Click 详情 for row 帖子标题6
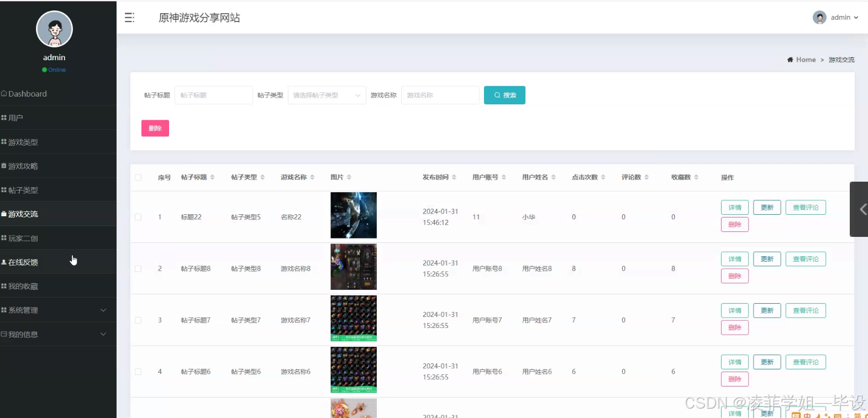The height and width of the screenshot is (418, 868). tap(735, 362)
